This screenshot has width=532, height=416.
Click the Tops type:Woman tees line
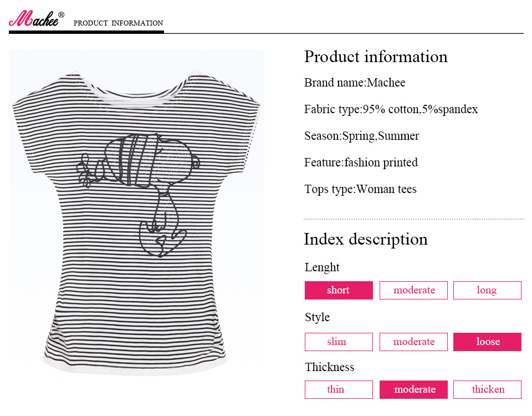click(360, 189)
